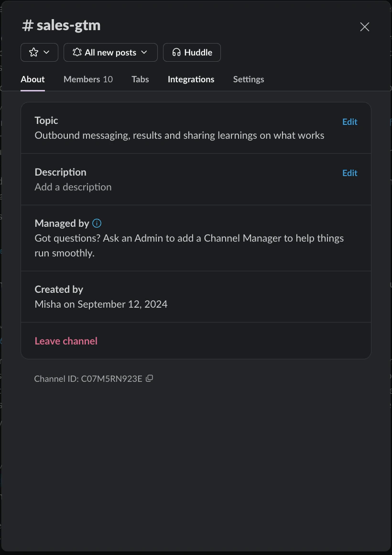The image size is (392, 555).
Task: Copy the Channel ID using copy icon
Action: coord(150,378)
